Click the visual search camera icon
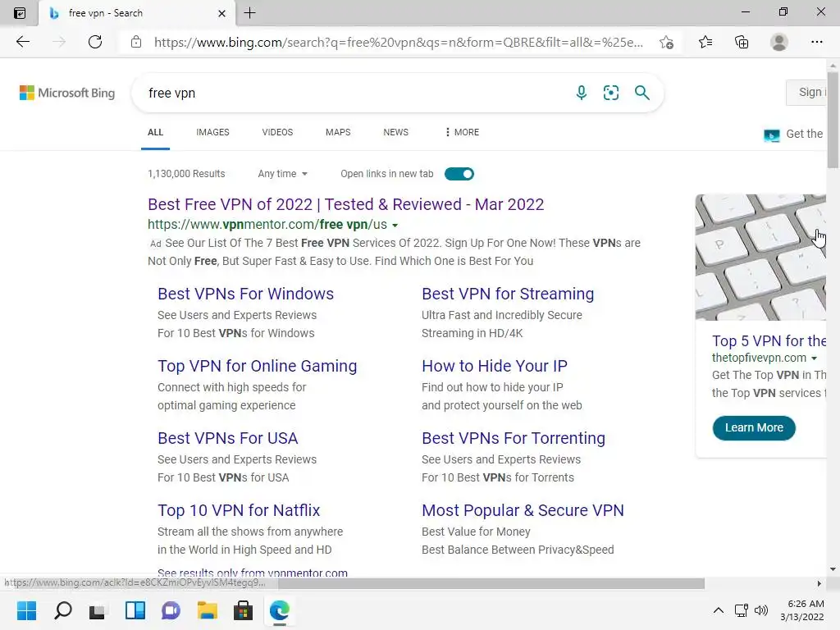The width and height of the screenshot is (840, 630). tap(610, 93)
